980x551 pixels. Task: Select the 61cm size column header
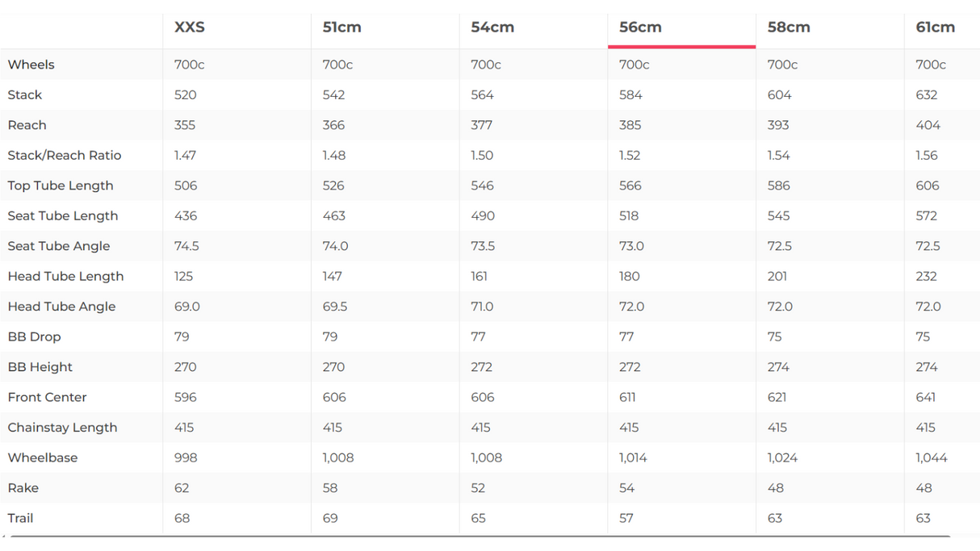pyautogui.click(x=935, y=27)
